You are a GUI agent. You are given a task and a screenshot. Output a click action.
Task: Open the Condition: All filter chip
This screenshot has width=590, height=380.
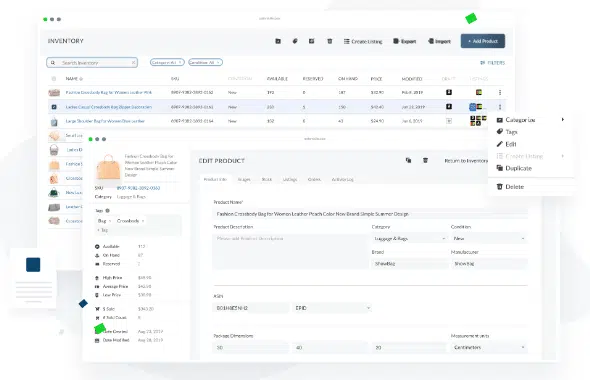205,62
